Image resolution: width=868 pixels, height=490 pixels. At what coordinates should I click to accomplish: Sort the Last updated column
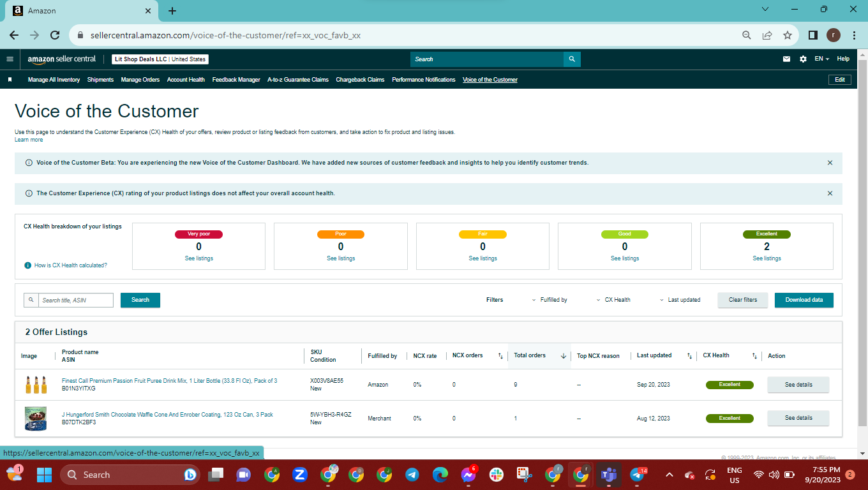point(689,356)
